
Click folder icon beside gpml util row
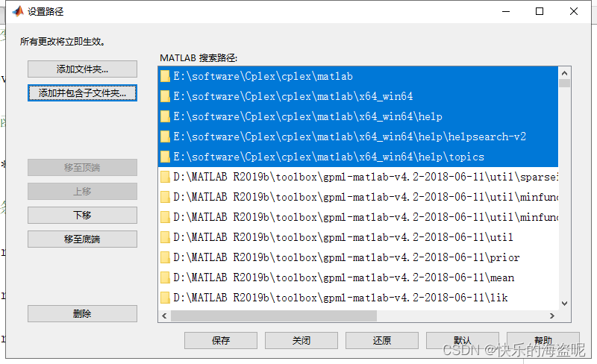pos(165,237)
